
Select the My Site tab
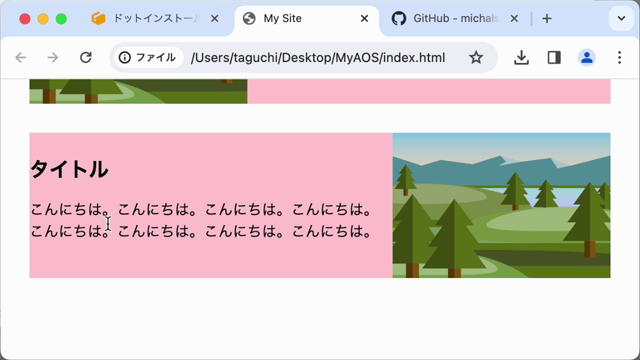tap(306, 19)
